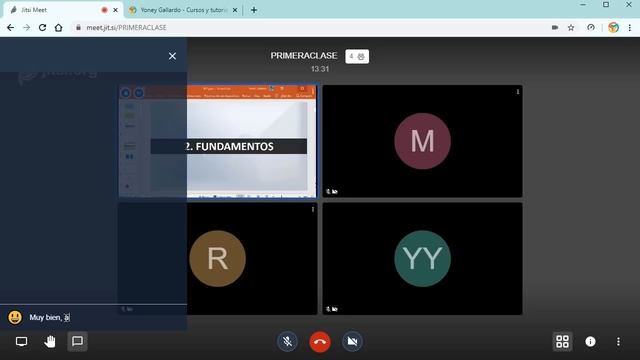Switch to Yoney Gallardo Cursos tab
The width and height of the screenshot is (640, 360).
(x=184, y=10)
